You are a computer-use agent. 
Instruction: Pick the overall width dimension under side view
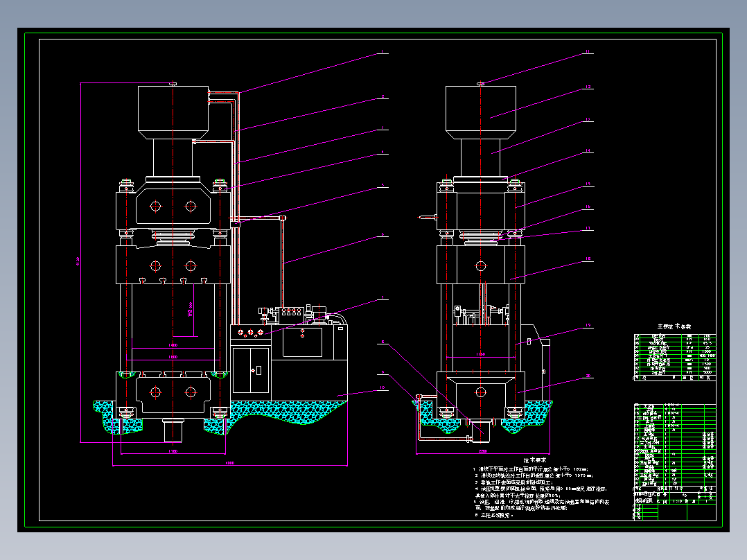482,451
